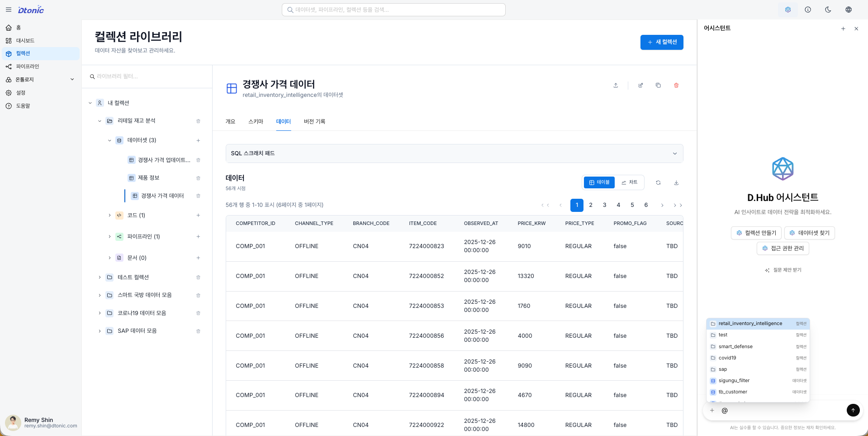Download the data using the download icon
This screenshot has height=436, width=868.
click(676, 182)
